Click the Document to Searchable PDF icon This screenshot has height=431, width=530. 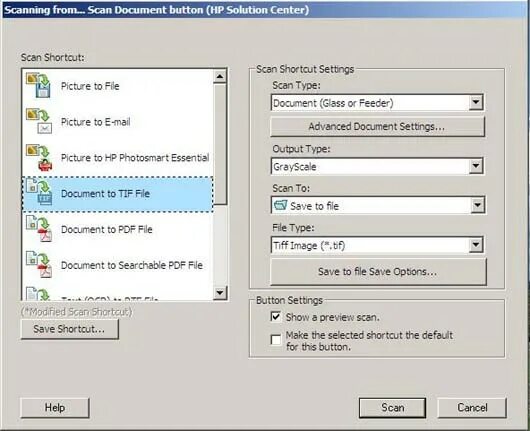39,265
